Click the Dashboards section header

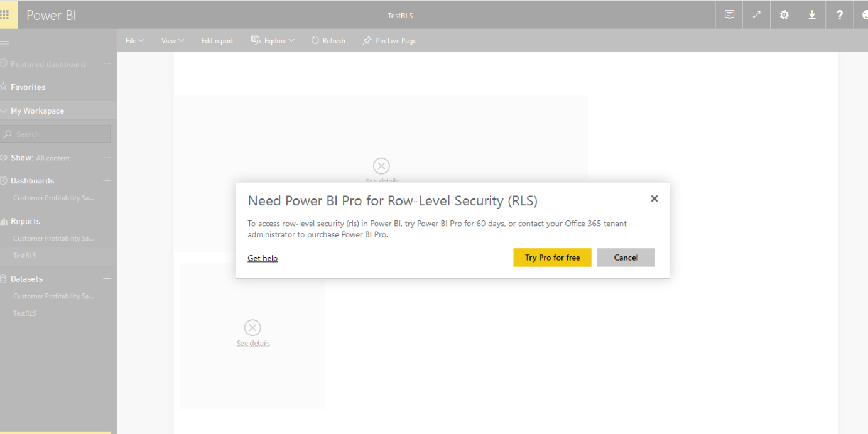[x=32, y=181]
